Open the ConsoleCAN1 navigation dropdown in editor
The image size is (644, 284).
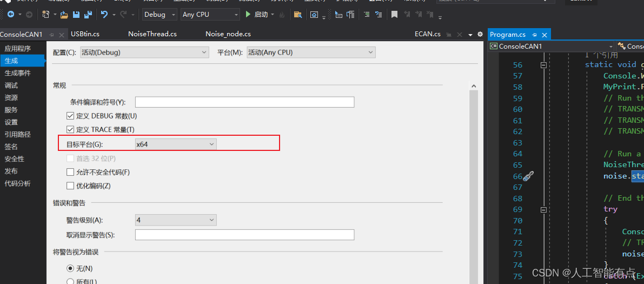(x=551, y=47)
